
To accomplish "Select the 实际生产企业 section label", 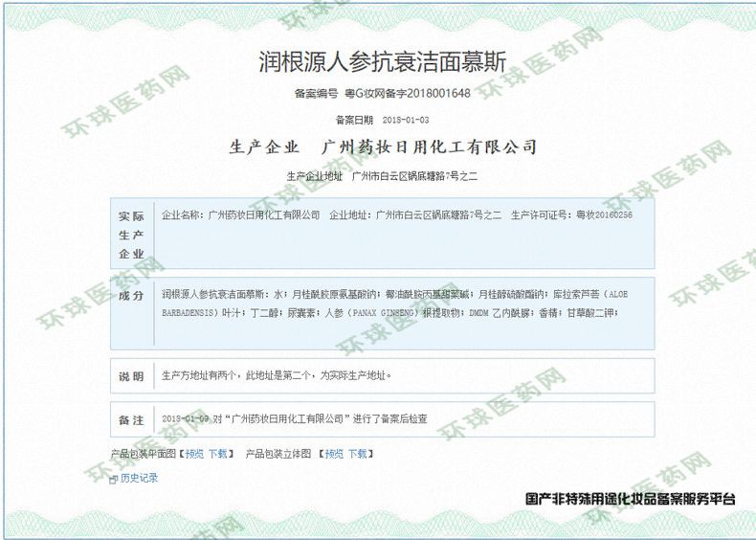I will 131,235.
